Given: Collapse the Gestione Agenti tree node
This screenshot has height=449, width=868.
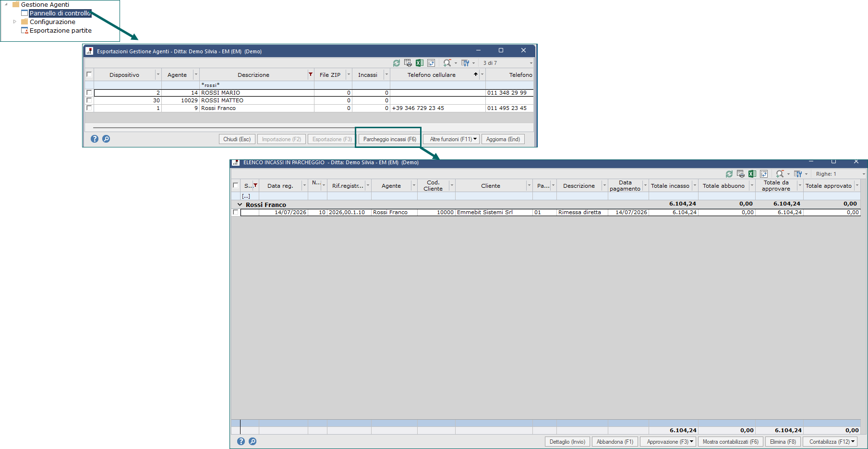Looking at the screenshot, I should click(x=6, y=4).
